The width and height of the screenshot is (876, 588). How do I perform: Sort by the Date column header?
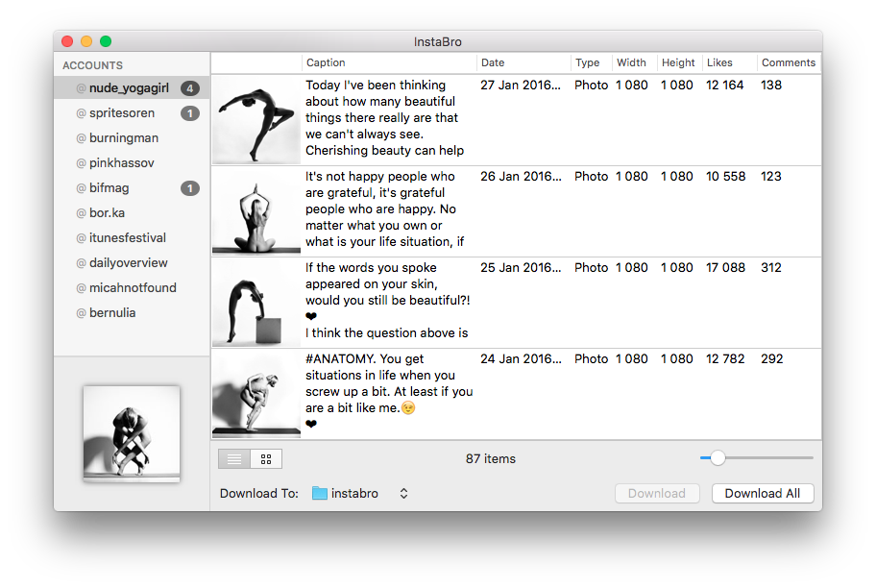523,62
